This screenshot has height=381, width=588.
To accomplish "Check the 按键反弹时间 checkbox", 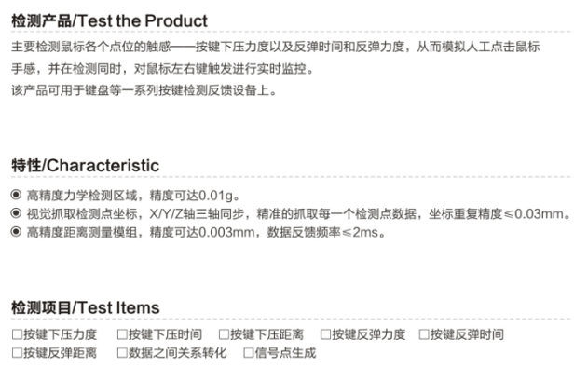I will tap(424, 333).
